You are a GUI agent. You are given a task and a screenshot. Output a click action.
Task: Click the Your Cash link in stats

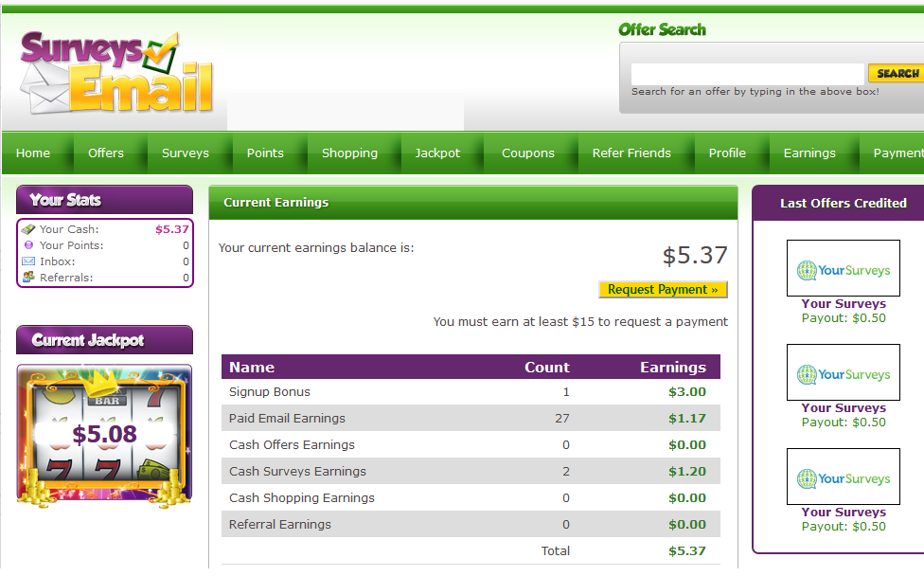69,229
